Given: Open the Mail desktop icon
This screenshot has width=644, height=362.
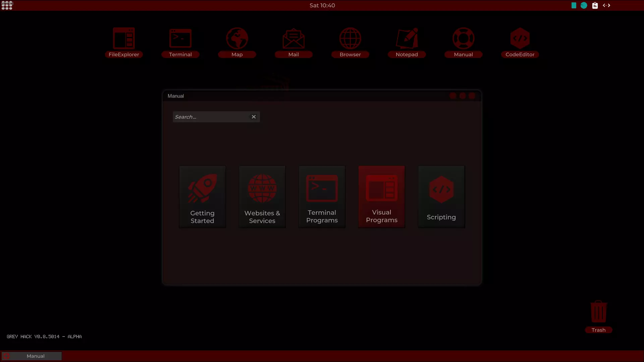Looking at the screenshot, I should pos(293,39).
